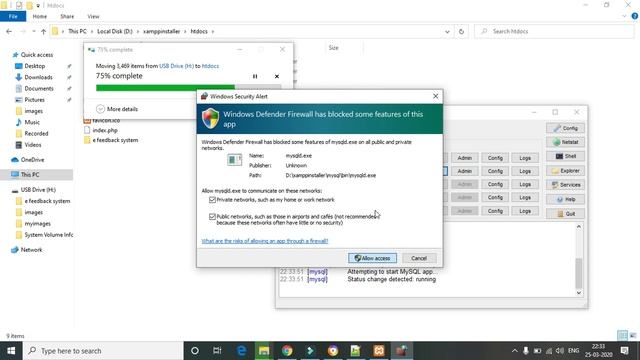Open OneDrive in sidebar
This screenshot has height=360, width=640.
32,160
